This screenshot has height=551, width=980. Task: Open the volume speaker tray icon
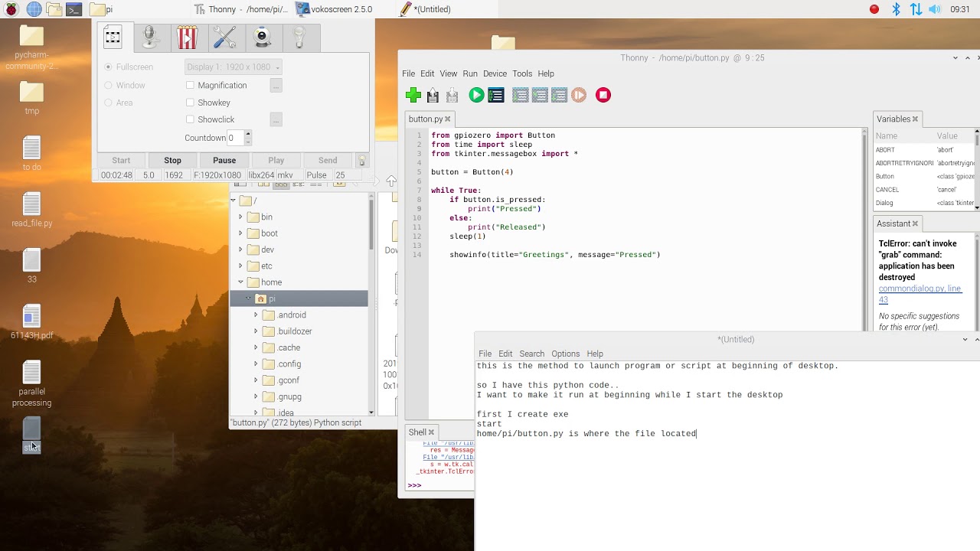tap(935, 9)
